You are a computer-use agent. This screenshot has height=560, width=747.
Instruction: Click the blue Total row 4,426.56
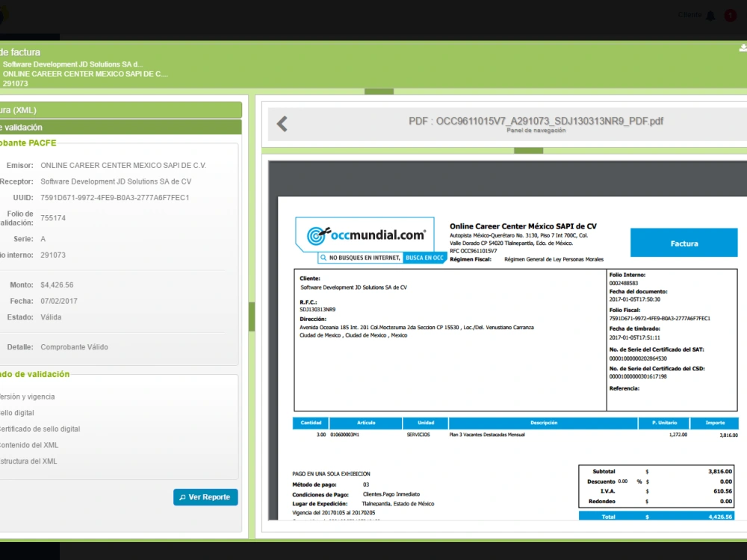click(657, 516)
